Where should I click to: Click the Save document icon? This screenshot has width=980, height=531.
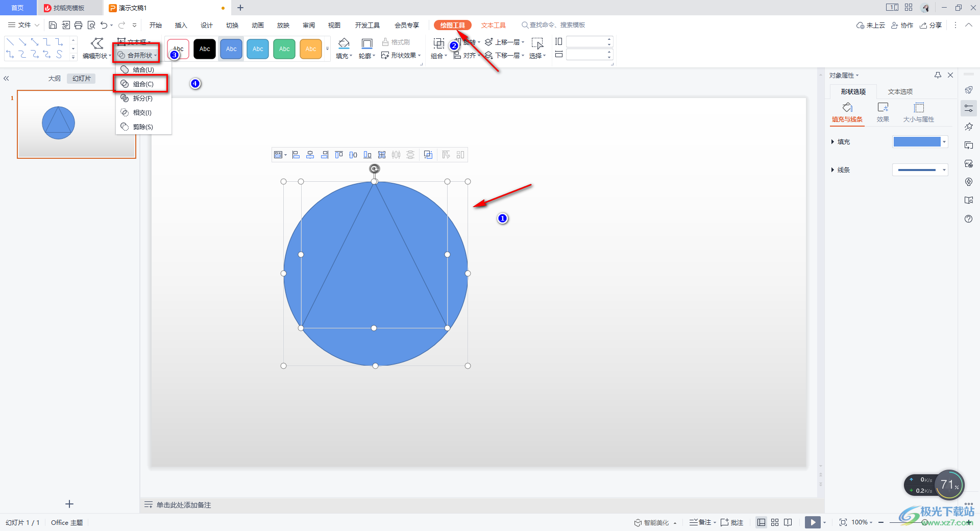(53, 25)
